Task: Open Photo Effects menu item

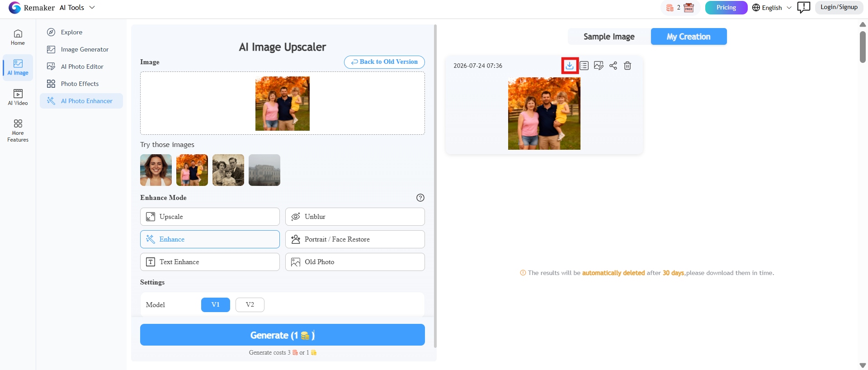Action: tap(81, 84)
